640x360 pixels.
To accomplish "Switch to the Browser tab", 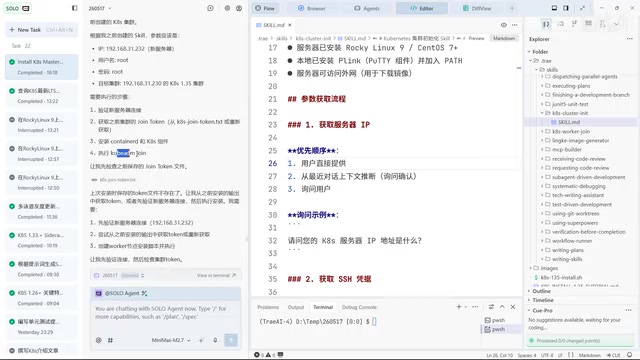I will coord(311,8).
